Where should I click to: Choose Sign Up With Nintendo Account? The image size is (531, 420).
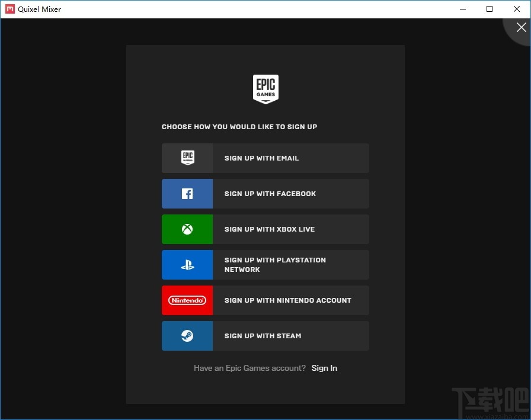pyautogui.click(x=265, y=300)
